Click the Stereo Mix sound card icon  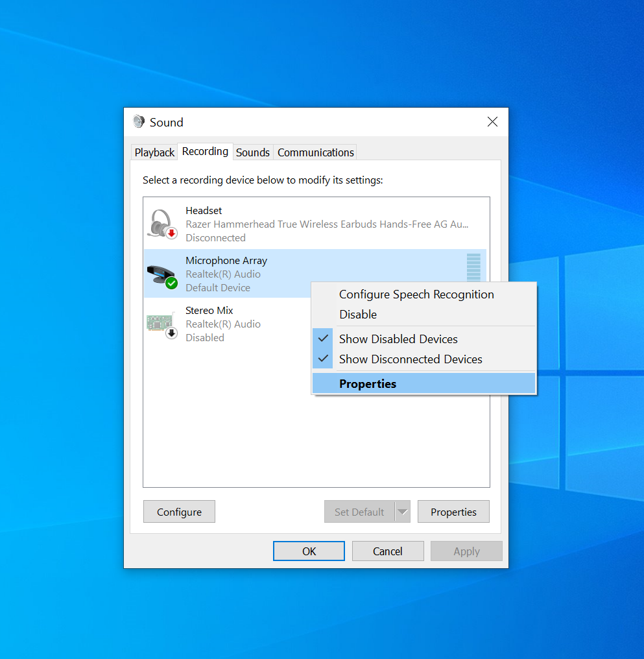(161, 324)
